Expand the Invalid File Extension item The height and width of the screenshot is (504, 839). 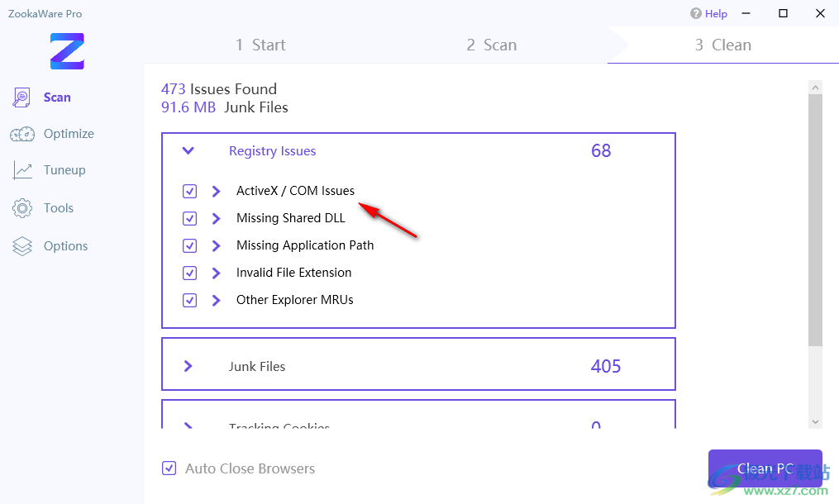(x=216, y=273)
